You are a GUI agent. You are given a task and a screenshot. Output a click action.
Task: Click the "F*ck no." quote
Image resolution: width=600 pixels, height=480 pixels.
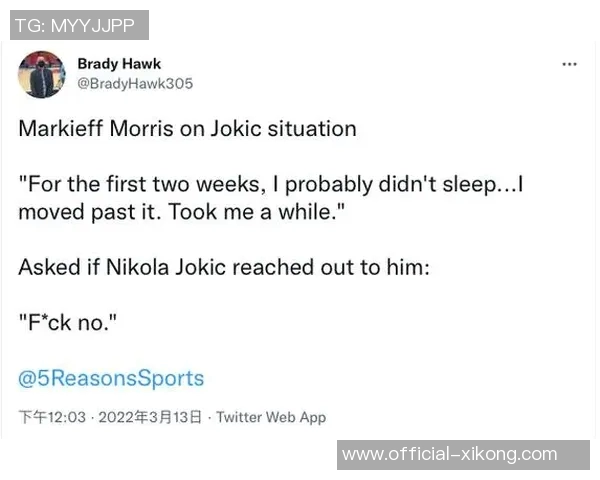[67, 324]
